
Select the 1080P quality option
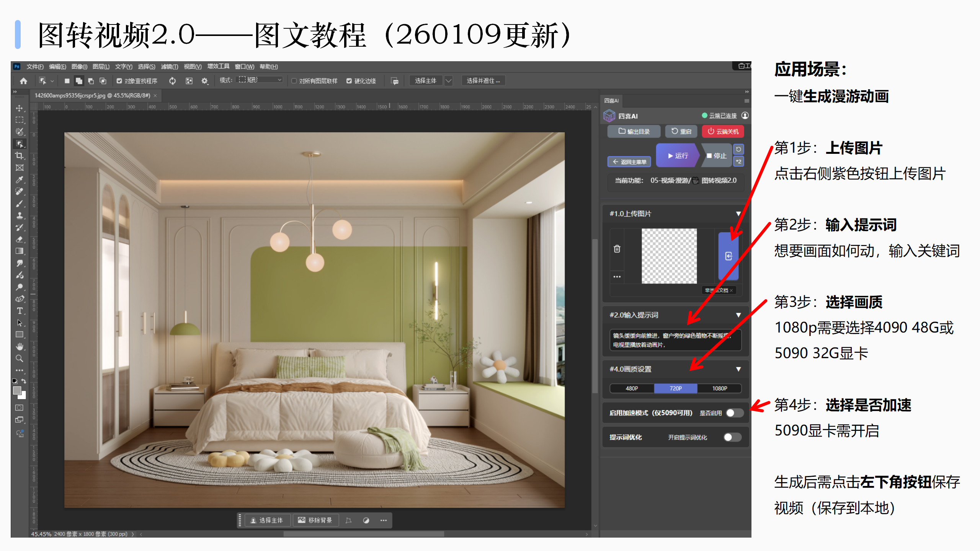pyautogui.click(x=719, y=388)
